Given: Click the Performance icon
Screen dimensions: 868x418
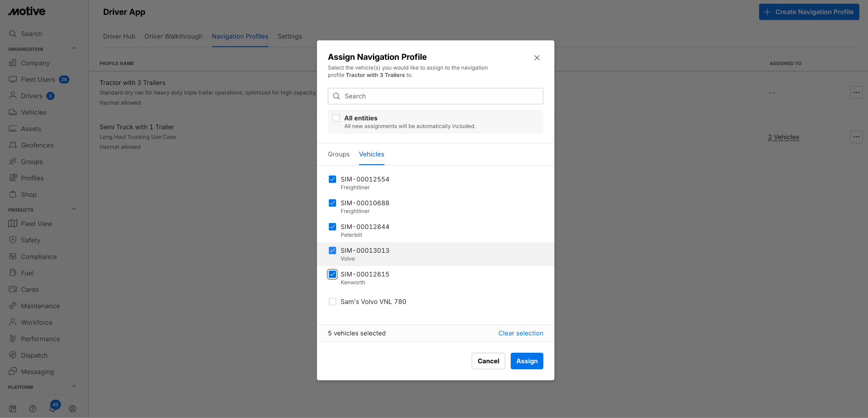Looking at the screenshot, I should point(13,339).
